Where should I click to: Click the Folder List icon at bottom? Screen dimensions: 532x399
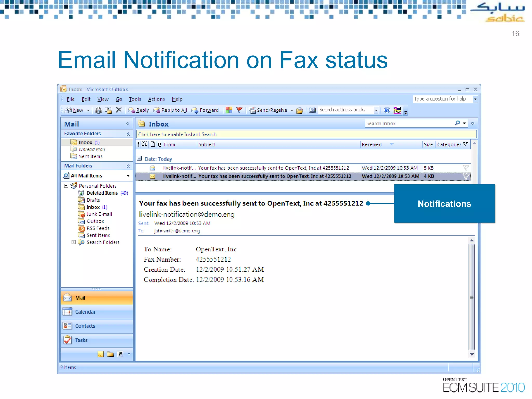[110, 354]
